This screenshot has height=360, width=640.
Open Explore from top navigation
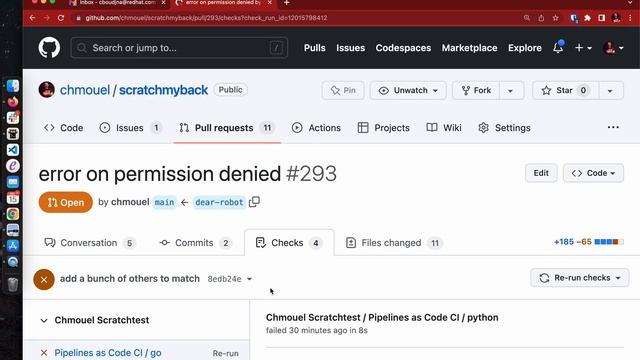pyautogui.click(x=525, y=48)
